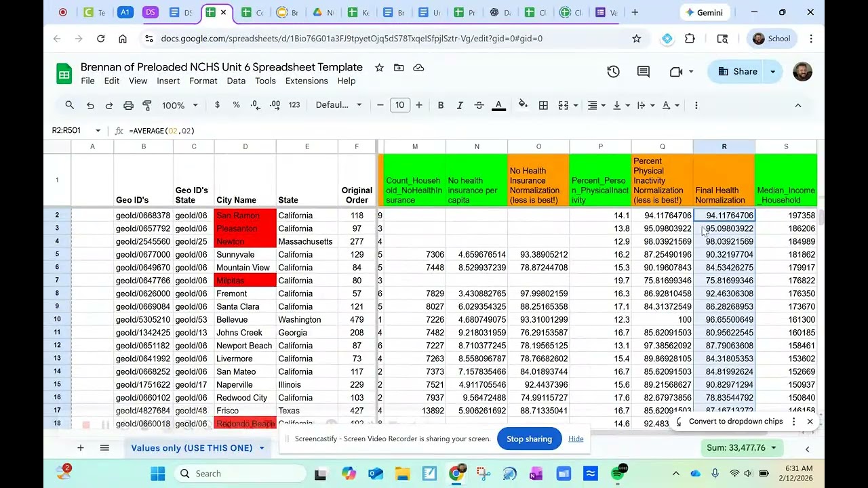868x488 pixels.
Task: Collapse the menus with the caret
Action: pos(797,105)
